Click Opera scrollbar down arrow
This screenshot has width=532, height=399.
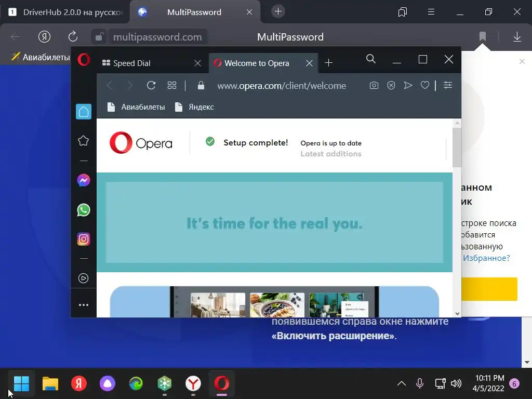coord(457,313)
